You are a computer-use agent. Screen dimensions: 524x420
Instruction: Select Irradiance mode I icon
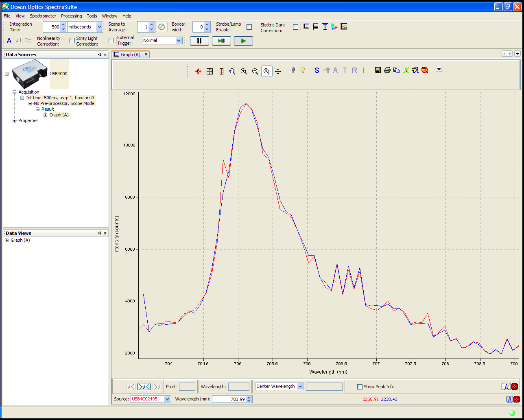point(364,70)
